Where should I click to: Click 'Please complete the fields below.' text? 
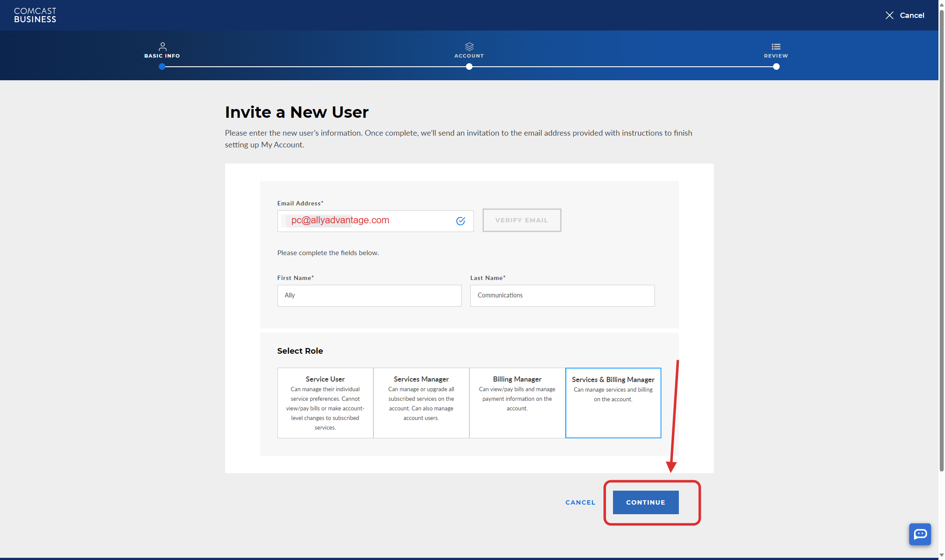[328, 253]
